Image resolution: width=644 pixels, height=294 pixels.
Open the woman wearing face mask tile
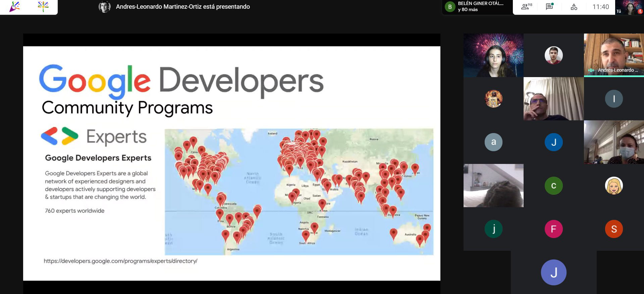614,142
